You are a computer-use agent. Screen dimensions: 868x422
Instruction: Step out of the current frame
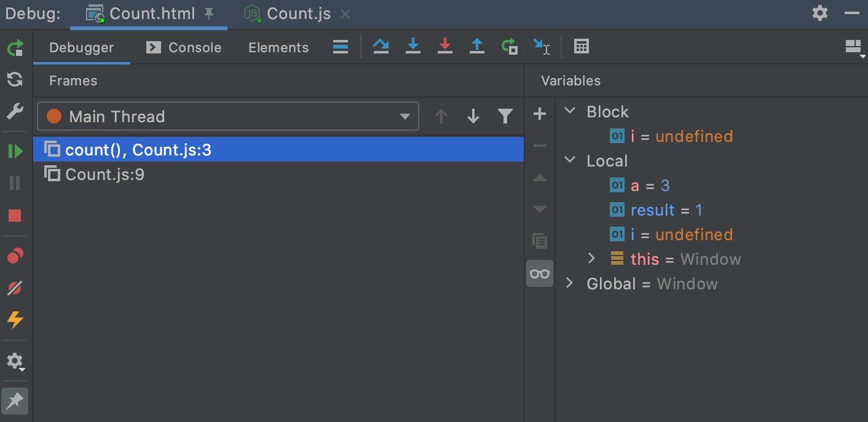click(x=476, y=46)
